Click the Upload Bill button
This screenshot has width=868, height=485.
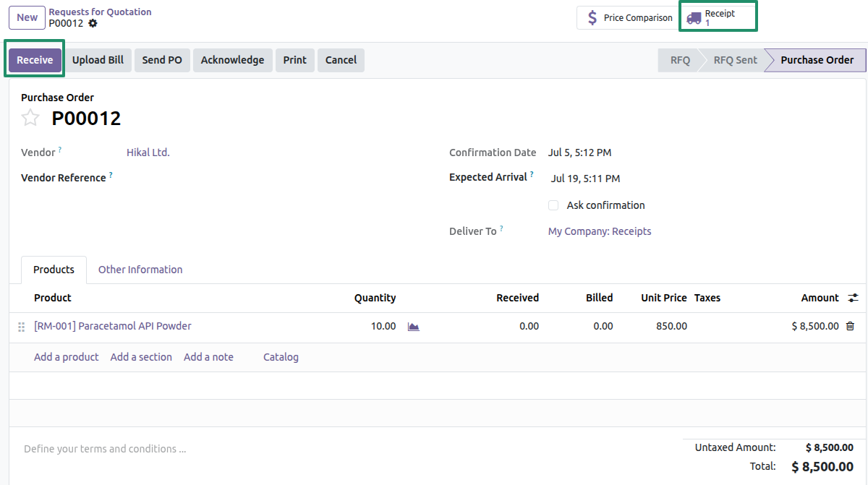click(98, 60)
